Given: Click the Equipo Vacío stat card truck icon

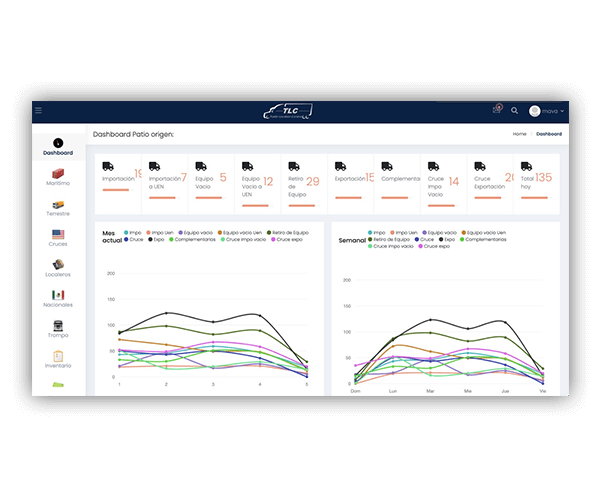Looking at the screenshot, I should pos(200,166).
